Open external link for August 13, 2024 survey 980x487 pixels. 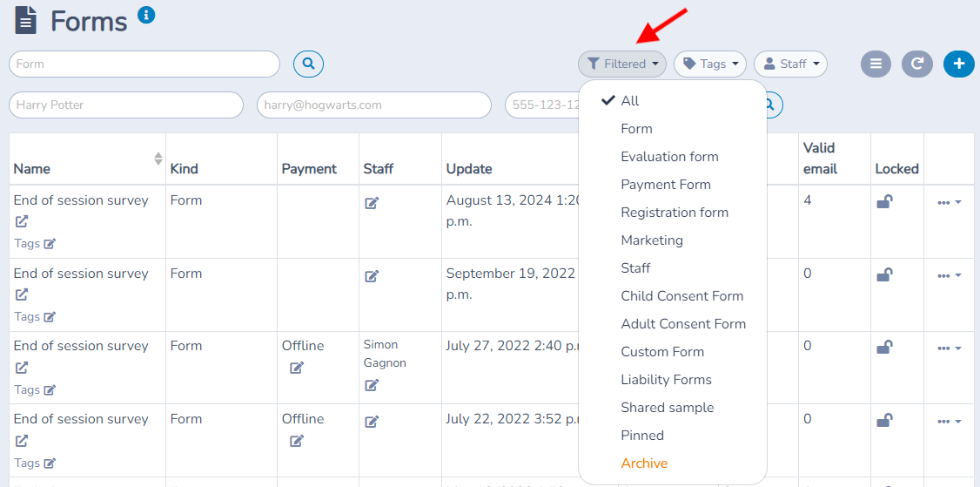point(22,221)
